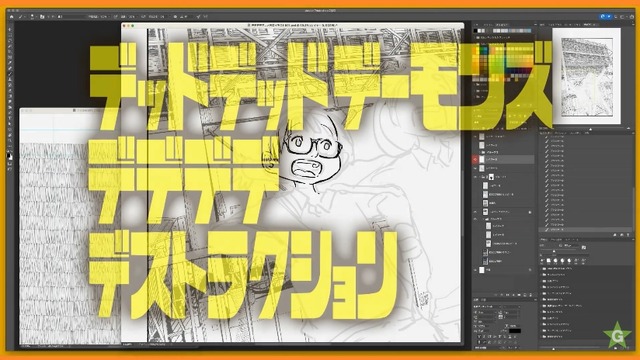Delete the current state with History trash icon

pyautogui.click(x=628, y=235)
